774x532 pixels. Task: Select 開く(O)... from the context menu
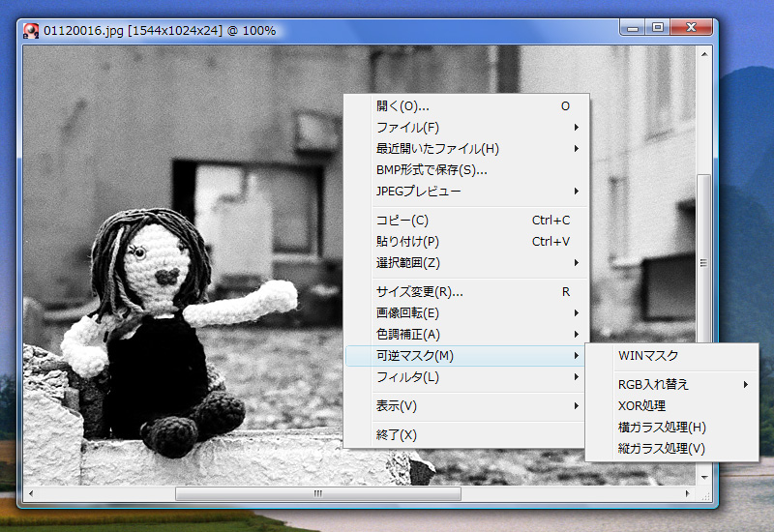[466, 106]
